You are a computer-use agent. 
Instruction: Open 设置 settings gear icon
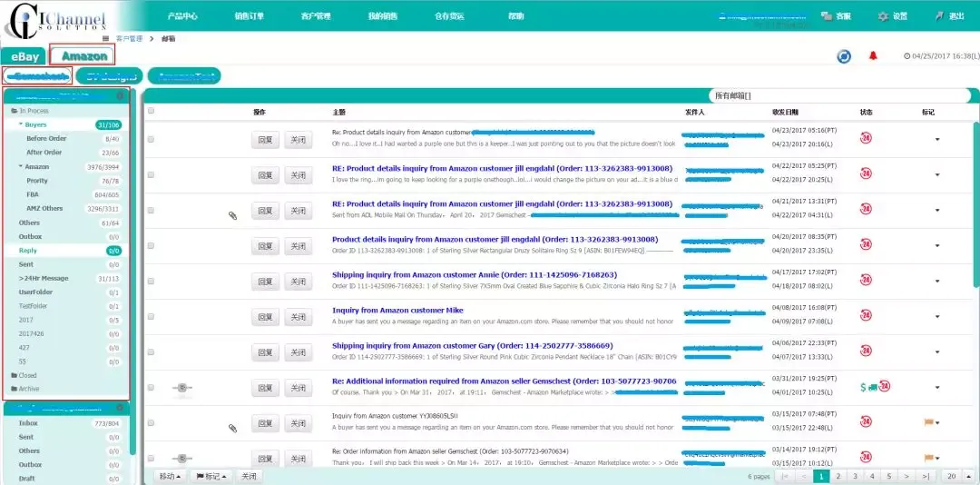(x=883, y=16)
